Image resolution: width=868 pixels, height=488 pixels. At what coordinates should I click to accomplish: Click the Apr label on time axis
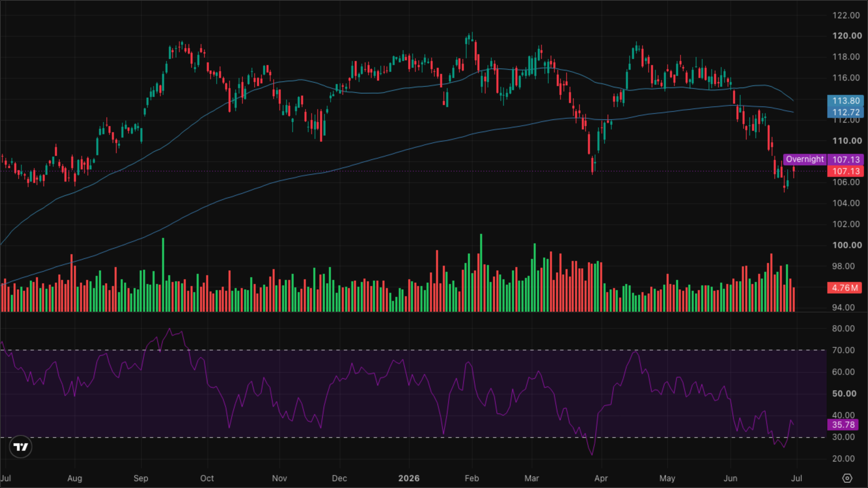601,478
